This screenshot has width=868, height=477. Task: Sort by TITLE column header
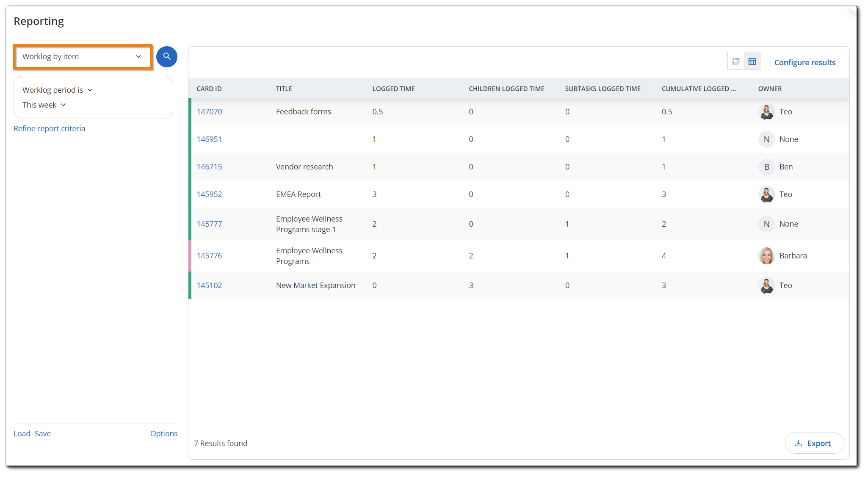pyautogui.click(x=284, y=89)
